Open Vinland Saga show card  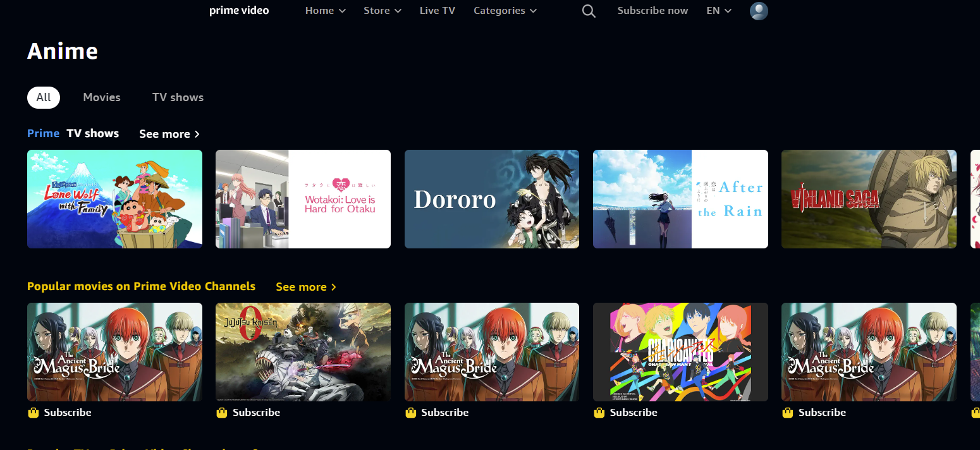click(x=869, y=199)
